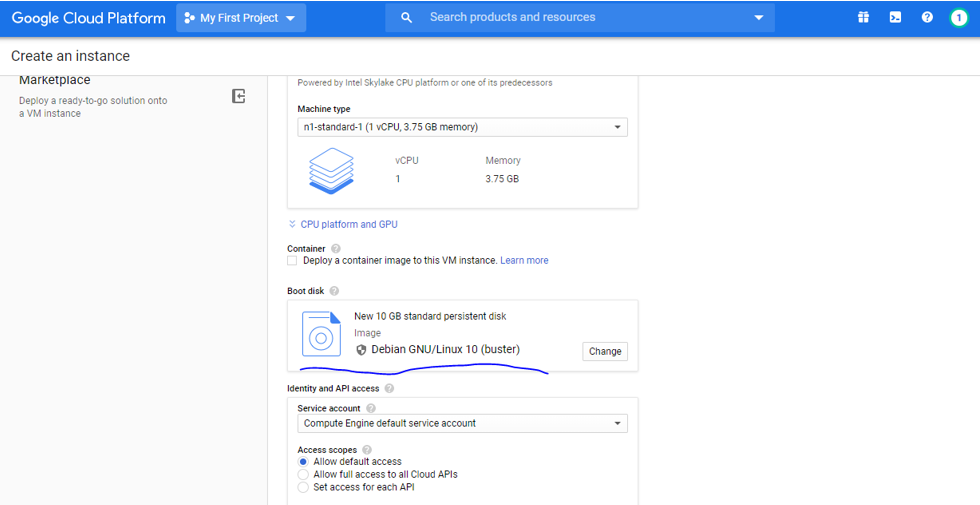Viewport: 980px width, 505px height.
Task: Click Identity and API access help icon
Action: click(389, 389)
